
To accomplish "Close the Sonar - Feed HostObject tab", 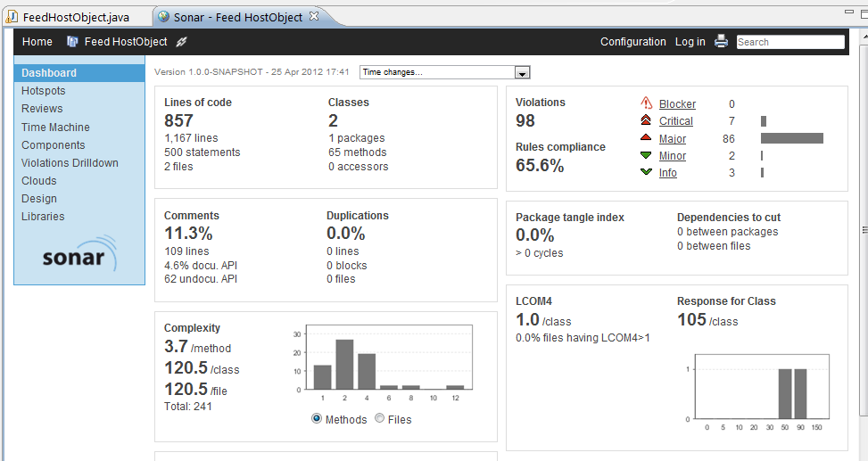I will (314, 16).
